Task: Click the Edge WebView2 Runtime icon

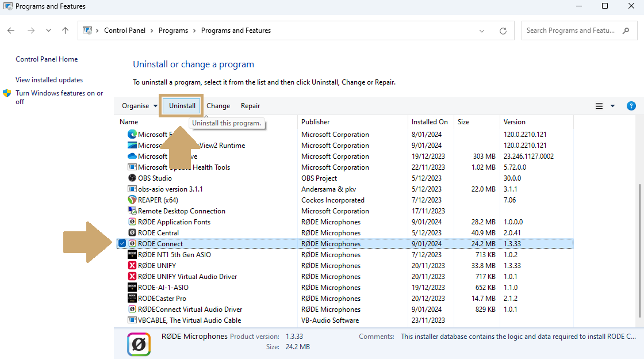Action: click(132, 146)
